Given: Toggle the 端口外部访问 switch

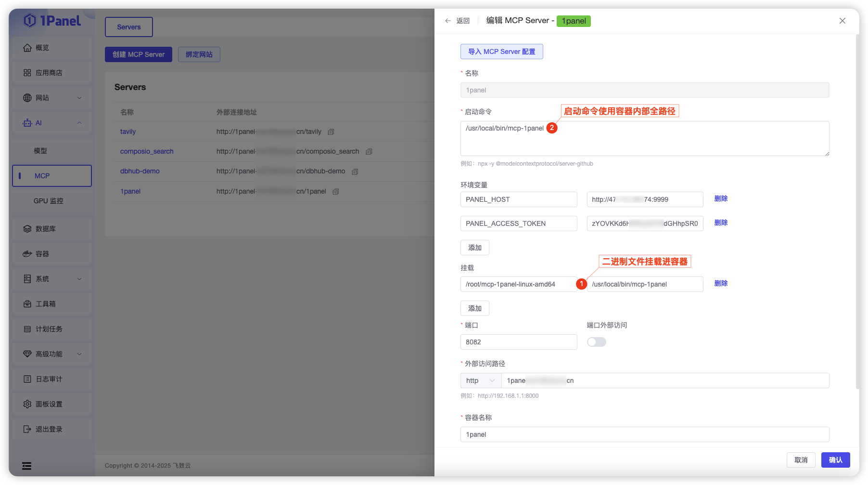Looking at the screenshot, I should 597,342.
